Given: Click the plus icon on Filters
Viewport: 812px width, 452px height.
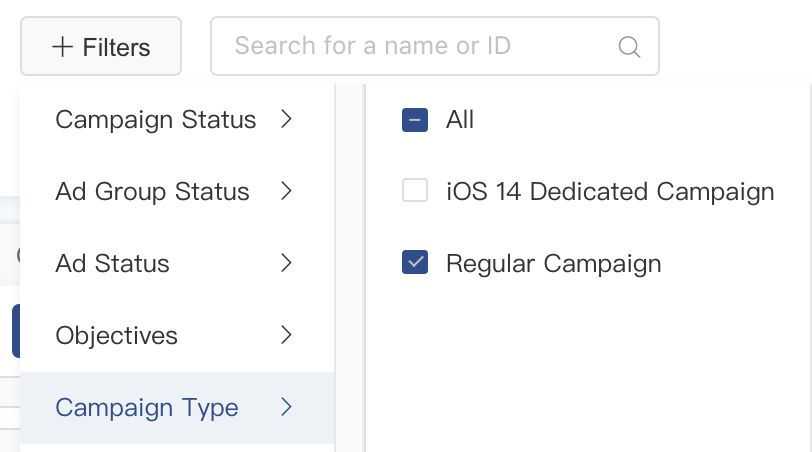Looking at the screenshot, I should [x=63, y=47].
